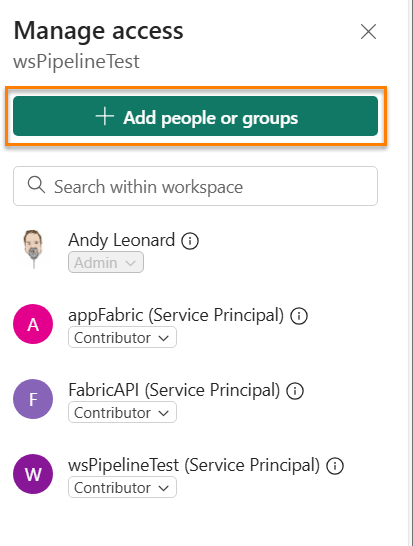The width and height of the screenshot is (413, 546).
Task: Click the purple FabricAPI avatar
Action: click(33, 399)
